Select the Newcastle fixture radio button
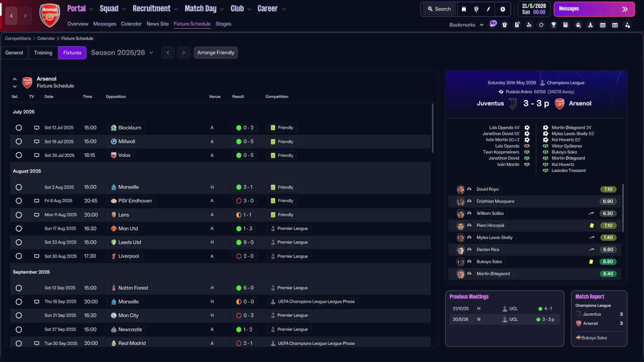The width and height of the screenshot is (644, 362). coord(19,330)
